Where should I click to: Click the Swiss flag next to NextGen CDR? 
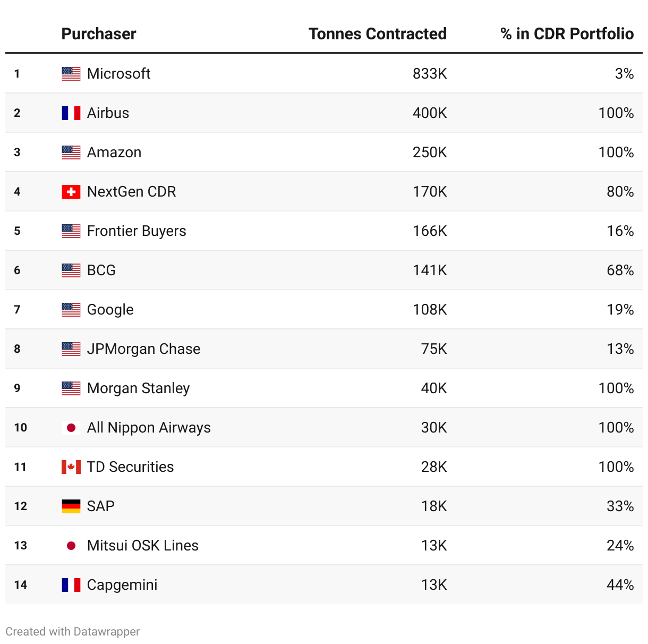[71, 192]
